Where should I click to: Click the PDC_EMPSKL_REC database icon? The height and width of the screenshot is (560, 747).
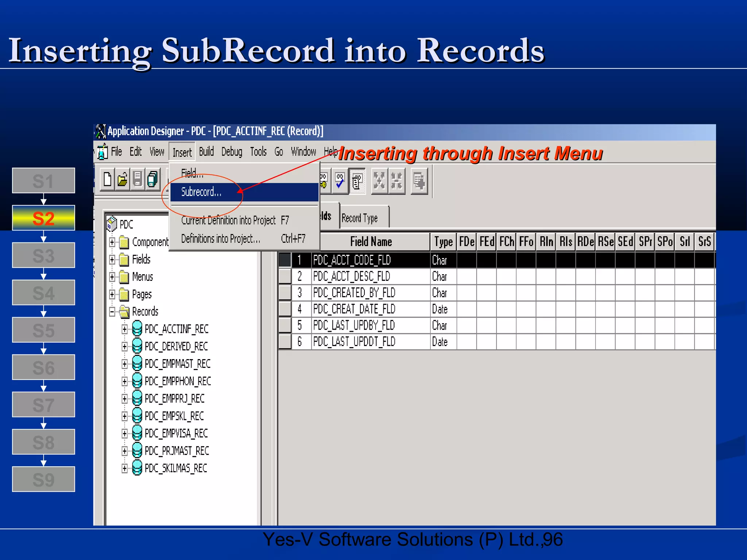click(x=137, y=416)
